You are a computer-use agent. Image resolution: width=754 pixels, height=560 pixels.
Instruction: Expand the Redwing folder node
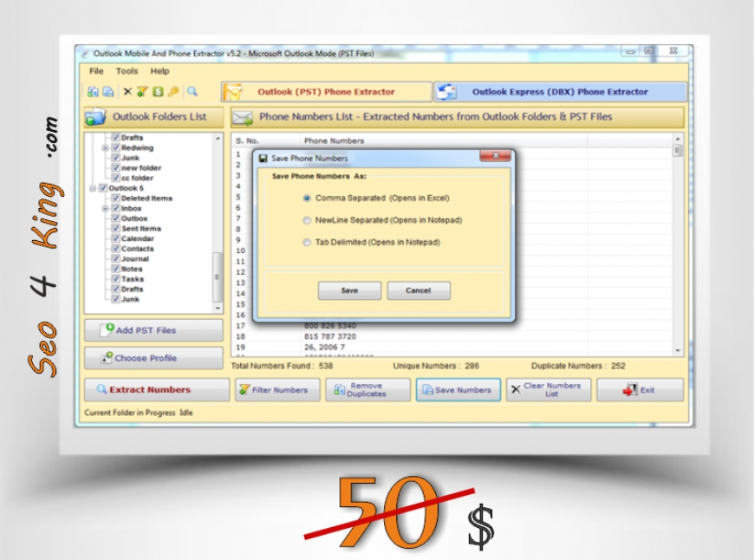105,148
